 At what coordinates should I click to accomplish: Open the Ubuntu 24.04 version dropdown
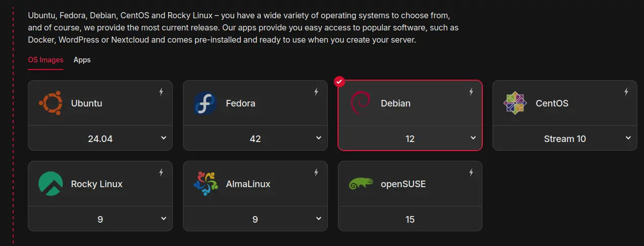[x=100, y=138]
